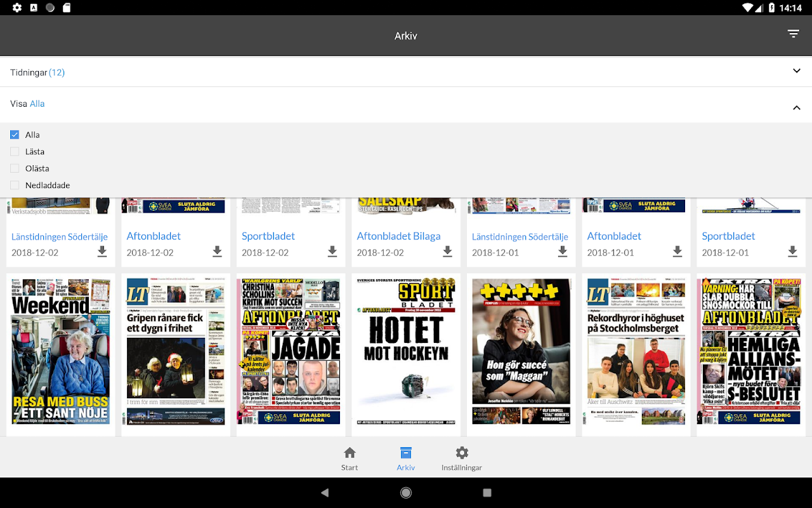Tick the Nedladdade filter checkbox
Viewport: 812px width, 508px height.
tap(15, 185)
